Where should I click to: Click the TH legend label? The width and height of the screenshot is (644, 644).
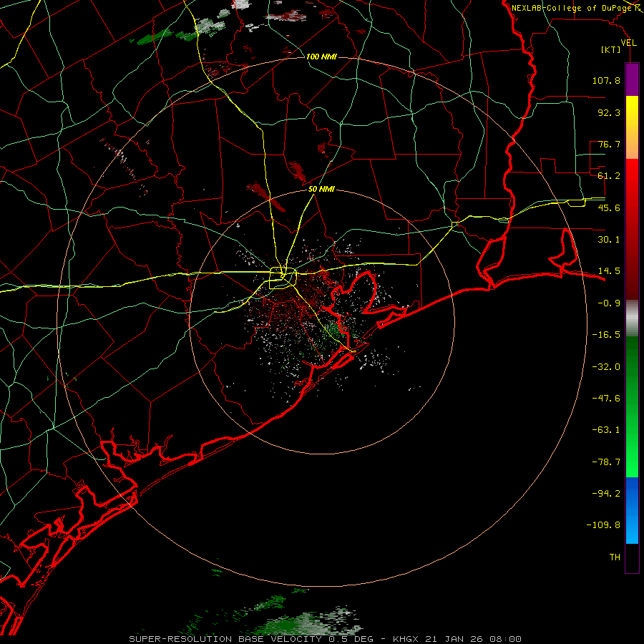(x=615, y=557)
